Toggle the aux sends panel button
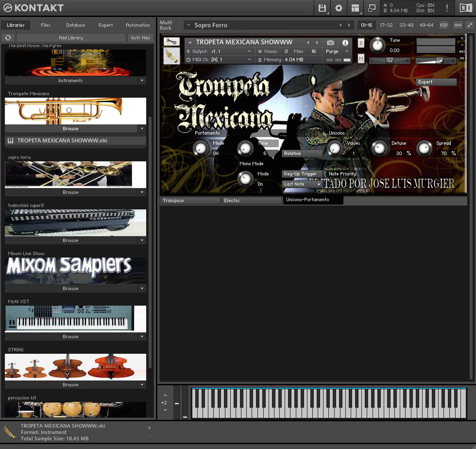The image size is (476, 449). pyautogui.click(x=458, y=25)
